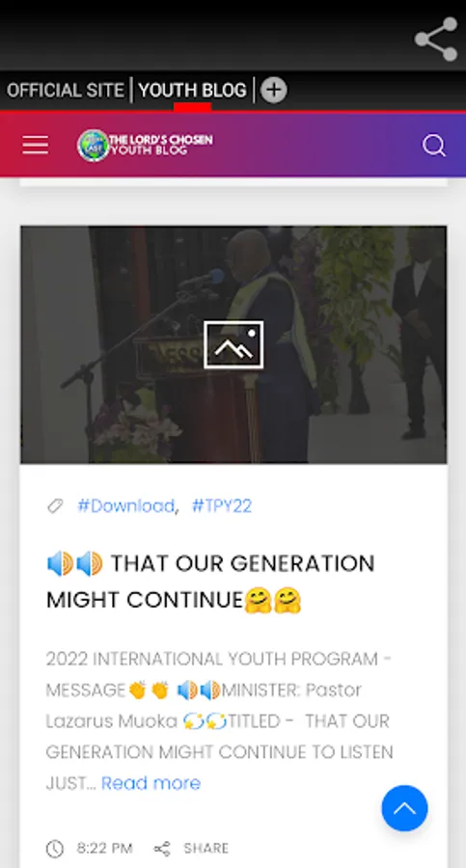466x868 pixels.
Task: Open the #Download tag
Action: (125, 506)
